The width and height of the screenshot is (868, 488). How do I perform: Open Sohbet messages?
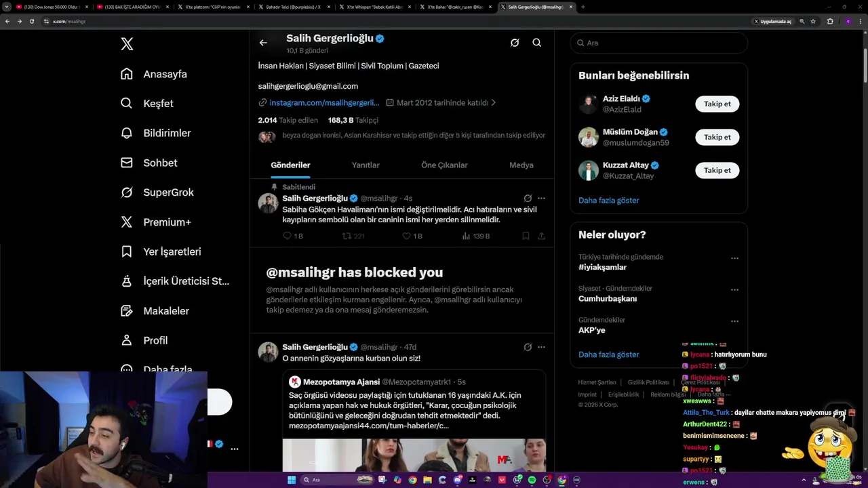(149, 163)
